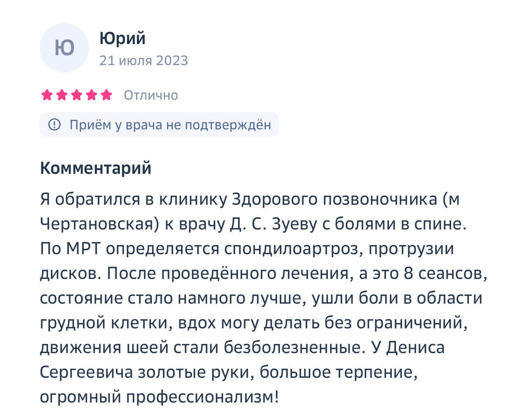
Task: Click the second pink rating star
Action: [62, 95]
